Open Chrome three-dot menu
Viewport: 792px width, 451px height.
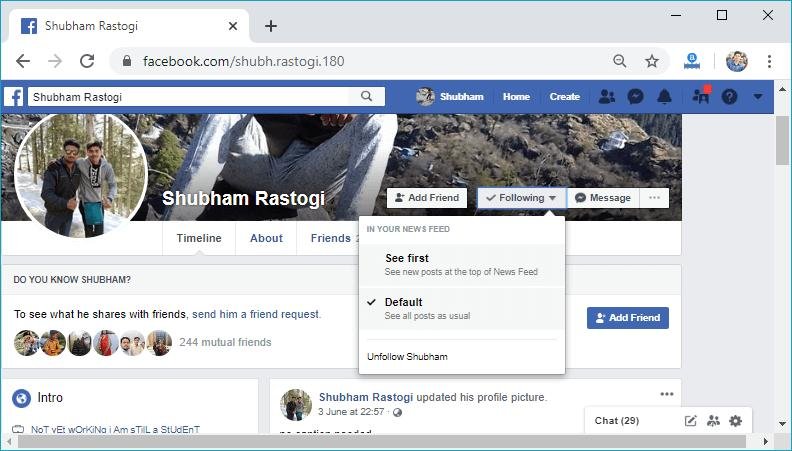point(769,61)
